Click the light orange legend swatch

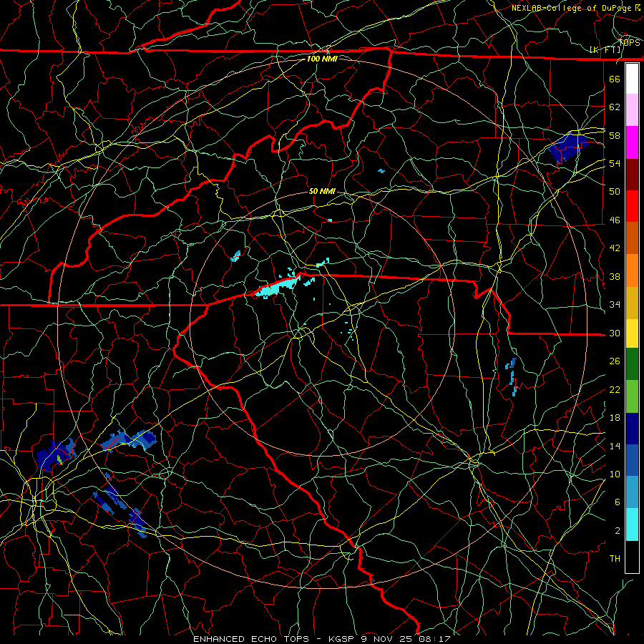click(632, 270)
